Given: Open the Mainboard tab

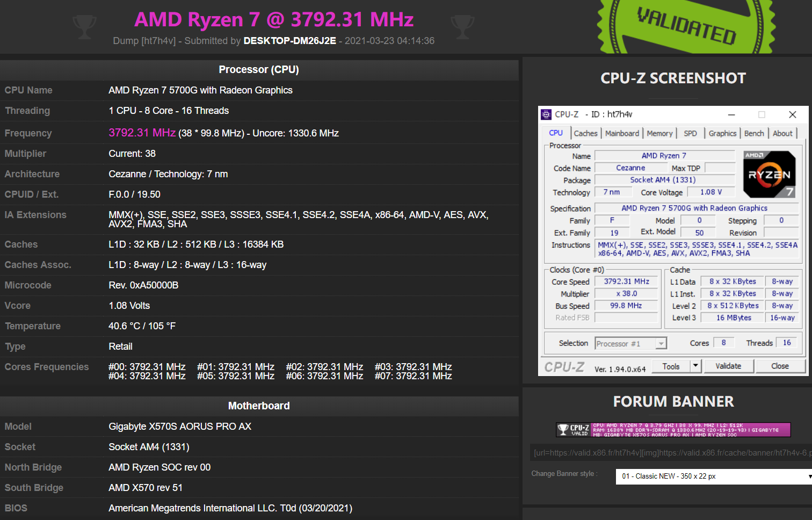Looking at the screenshot, I should 622,133.
